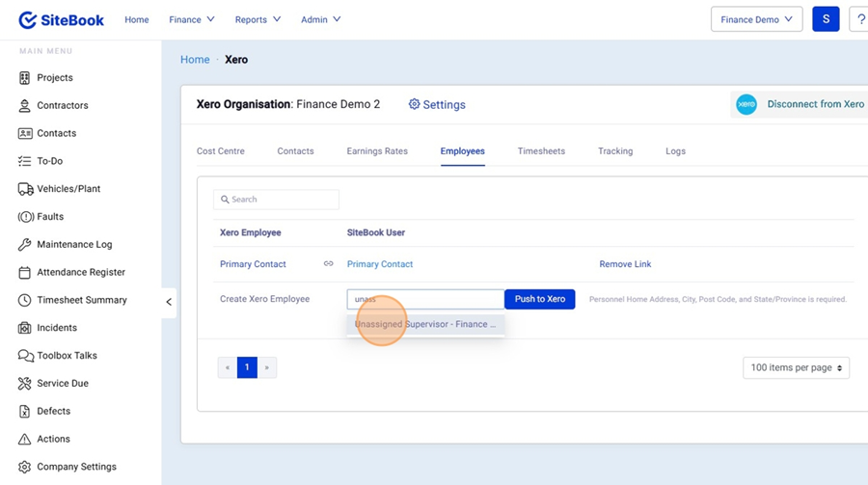Open Timesheet Summary clock icon
868x485 pixels.
pyautogui.click(x=25, y=301)
